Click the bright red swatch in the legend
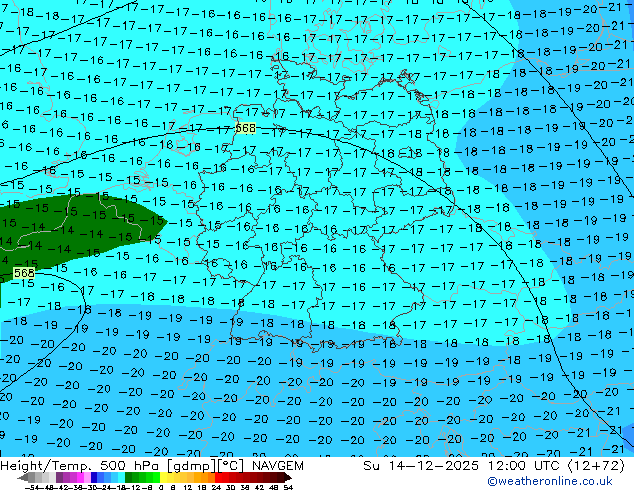Screen dimensions: 634x490 pyautogui.click(x=218, y=477)
